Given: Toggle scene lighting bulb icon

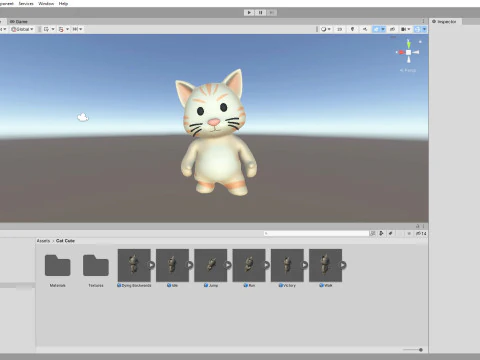Looking at the screenshot, I should click(x=352, y=29).
